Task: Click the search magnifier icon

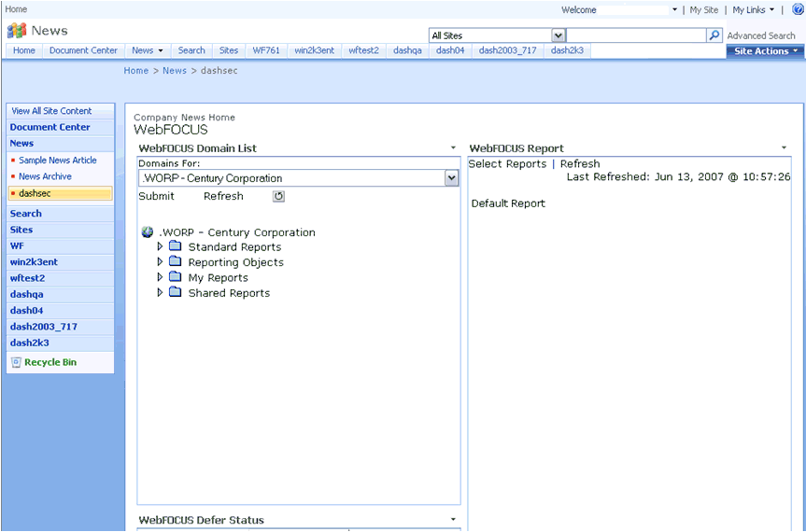Action: click(714, 35)
